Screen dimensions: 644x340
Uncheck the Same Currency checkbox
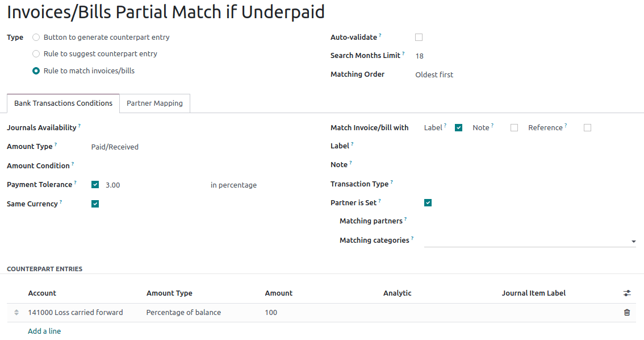click(95, 204)
